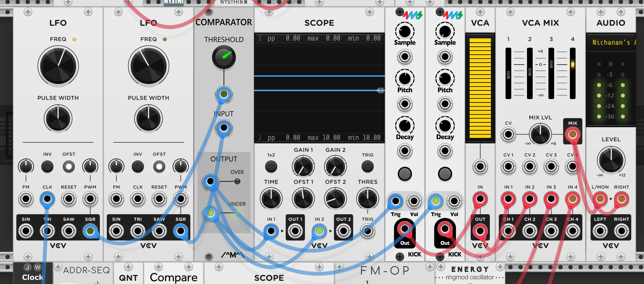
Task: Click first LFO RESET input jack
Action: (x=69, y=199)
